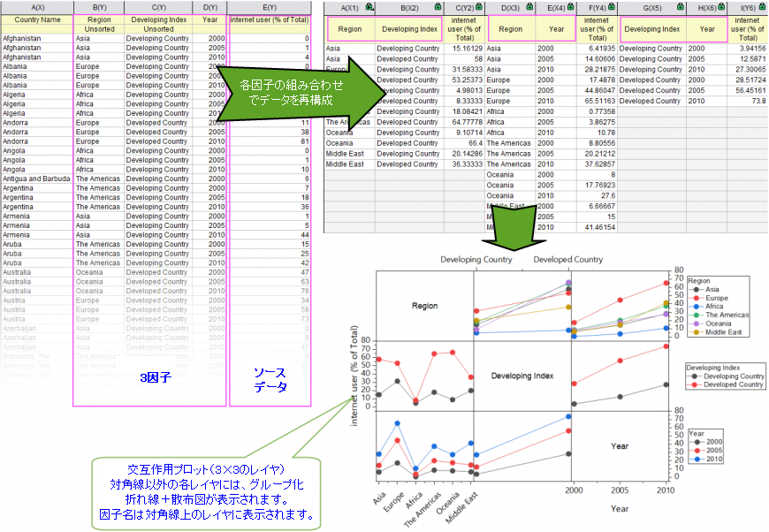Select The Americas marker in Region legend
The width and height of the screenshot is (769, 532).
[x=696, y=315]
